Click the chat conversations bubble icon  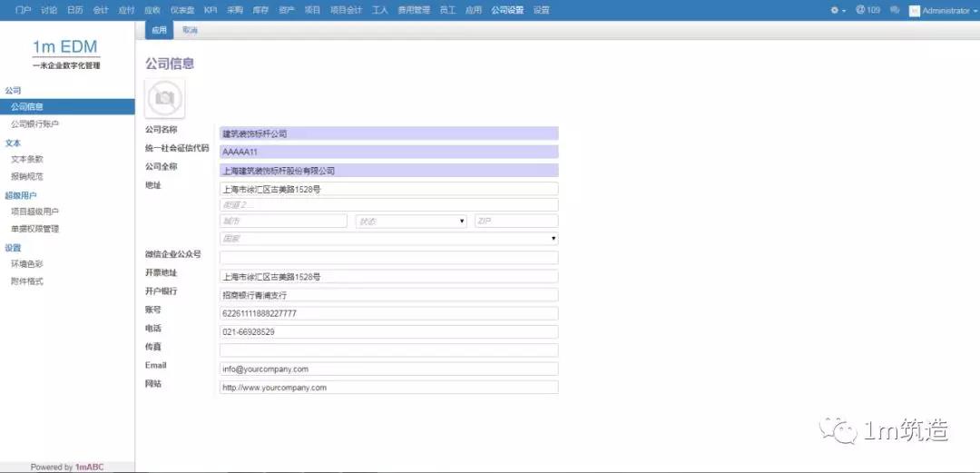pos(896,10)
